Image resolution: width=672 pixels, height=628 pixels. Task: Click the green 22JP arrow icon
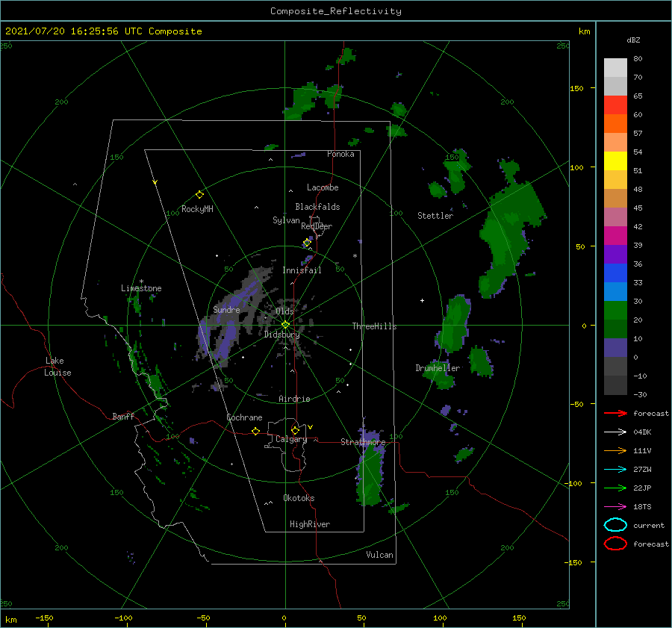(x=615, y=488)
